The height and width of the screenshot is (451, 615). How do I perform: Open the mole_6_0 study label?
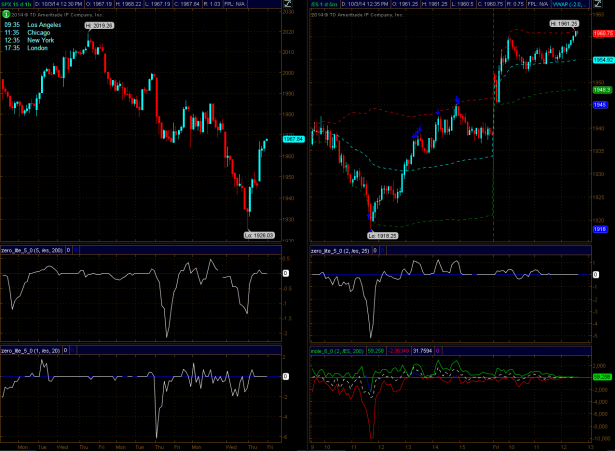[x=338, y=352]
